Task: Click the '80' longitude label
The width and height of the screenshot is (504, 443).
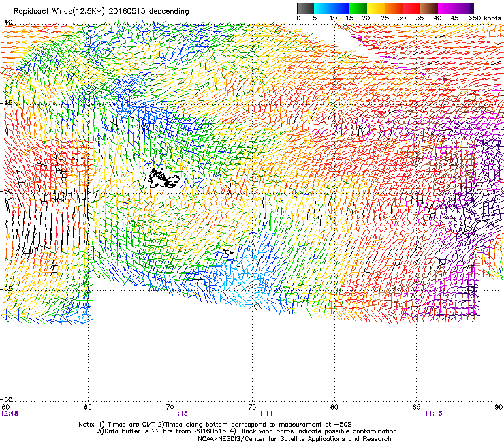Action: [x=334, y=407]
